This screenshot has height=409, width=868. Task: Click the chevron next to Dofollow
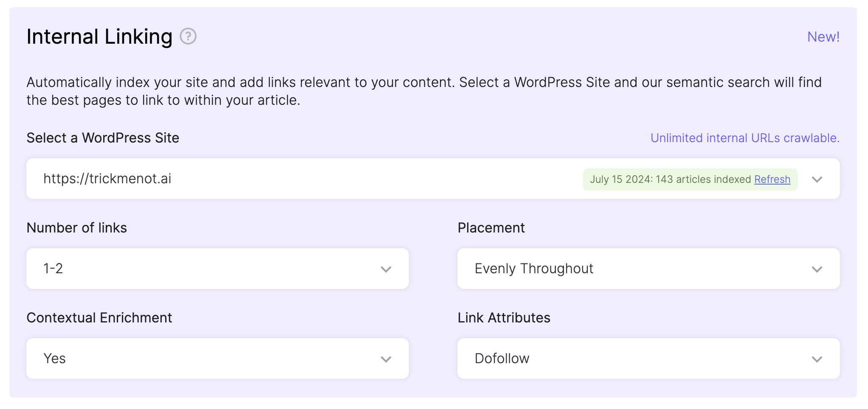(817, 359)
